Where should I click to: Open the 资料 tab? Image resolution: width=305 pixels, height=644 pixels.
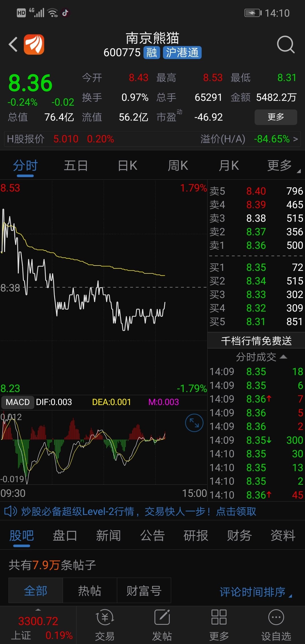[x=283, y=536]
